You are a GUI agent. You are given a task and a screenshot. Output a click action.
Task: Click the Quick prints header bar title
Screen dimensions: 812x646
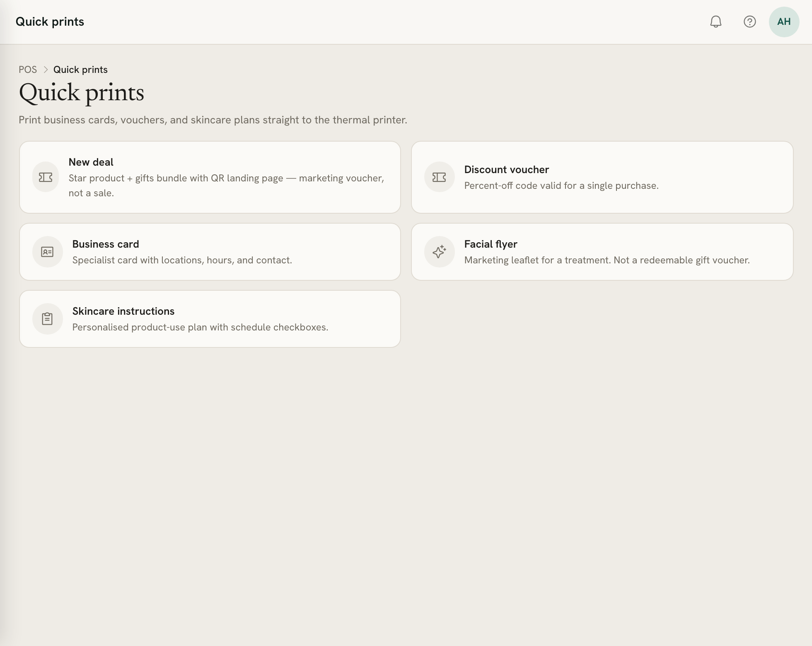(x=50, y=22)
